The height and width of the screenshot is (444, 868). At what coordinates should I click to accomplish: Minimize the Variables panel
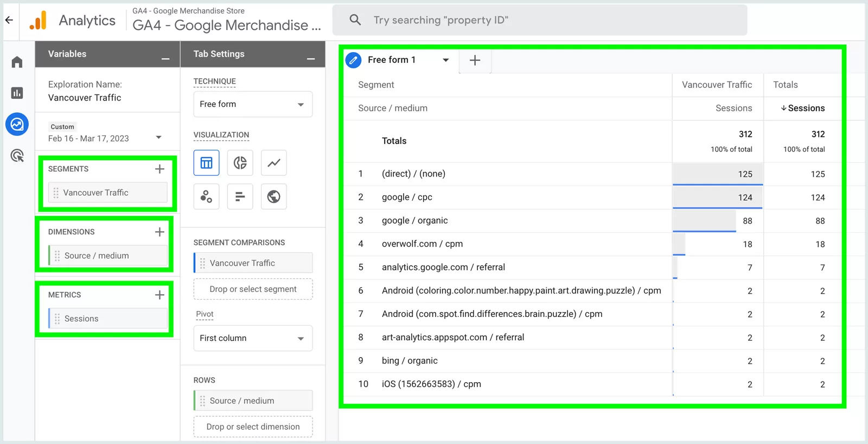point(165,58)
